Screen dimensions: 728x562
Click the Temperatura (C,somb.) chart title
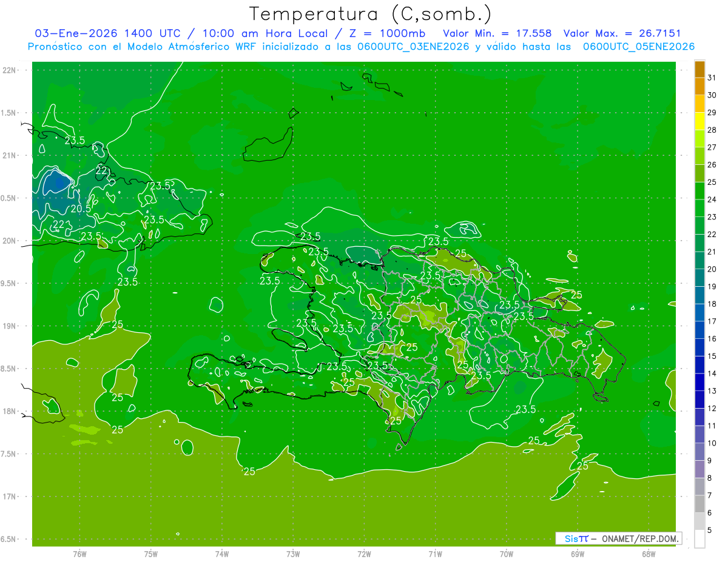tap(371, 14)
